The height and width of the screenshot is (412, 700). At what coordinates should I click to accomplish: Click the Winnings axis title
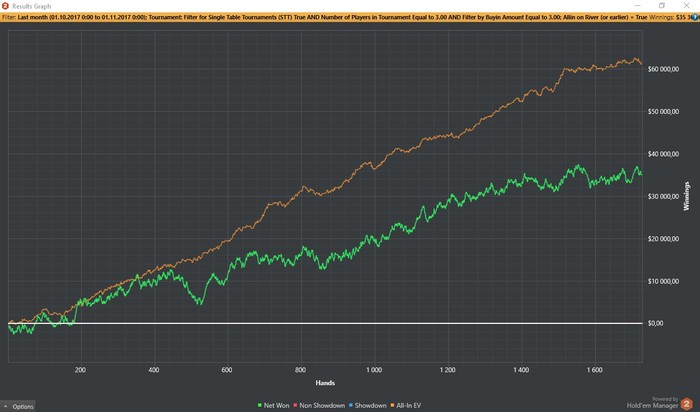tap(687, 196)
